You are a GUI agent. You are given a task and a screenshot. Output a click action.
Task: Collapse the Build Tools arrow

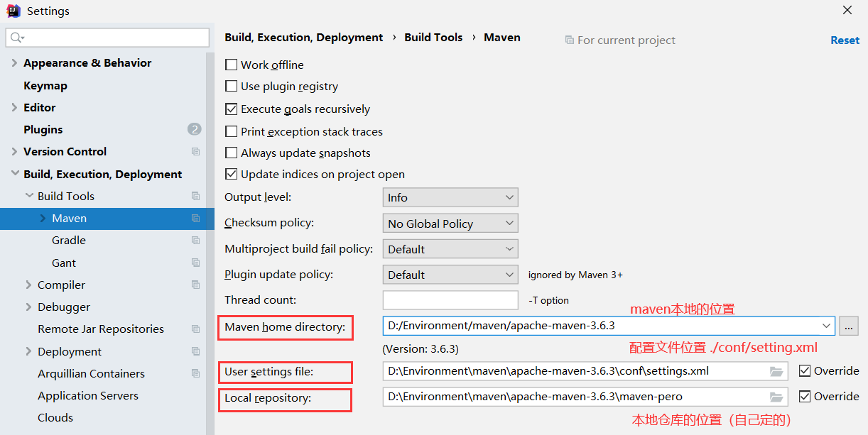click(28, 197)
